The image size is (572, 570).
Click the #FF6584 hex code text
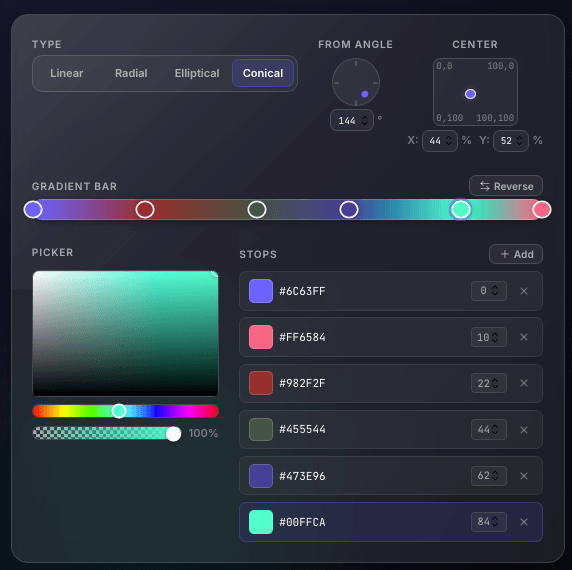pyautogui.click(x=302, y=337)
